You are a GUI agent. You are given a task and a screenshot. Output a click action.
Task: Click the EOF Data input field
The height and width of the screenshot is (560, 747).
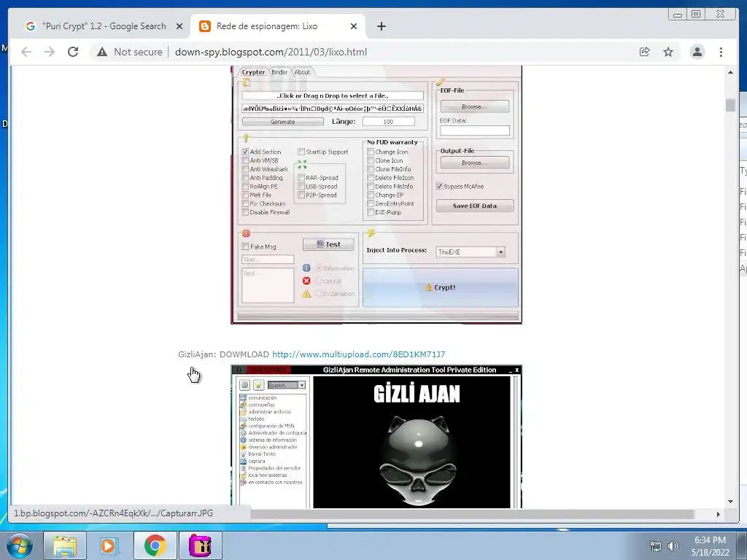click(474, 131)
